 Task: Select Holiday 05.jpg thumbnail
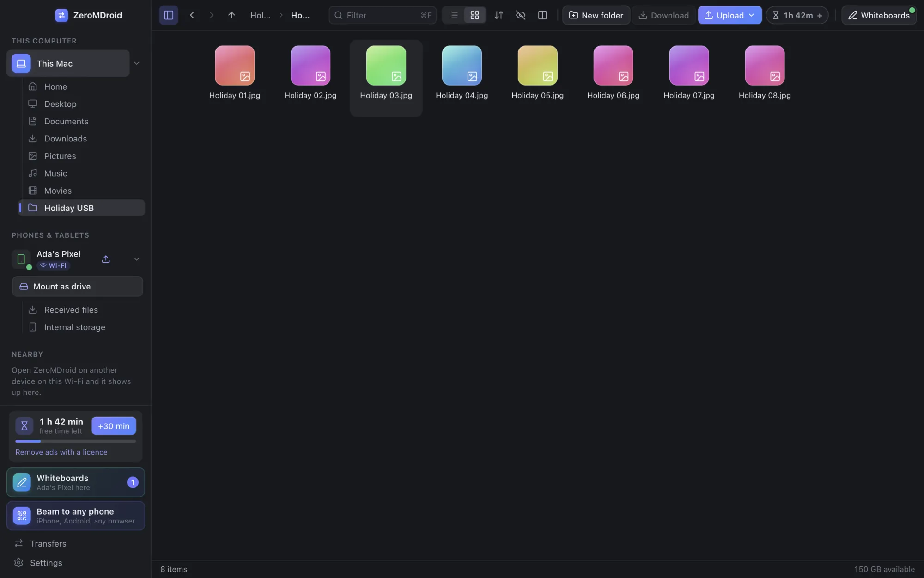coord(538,66)
